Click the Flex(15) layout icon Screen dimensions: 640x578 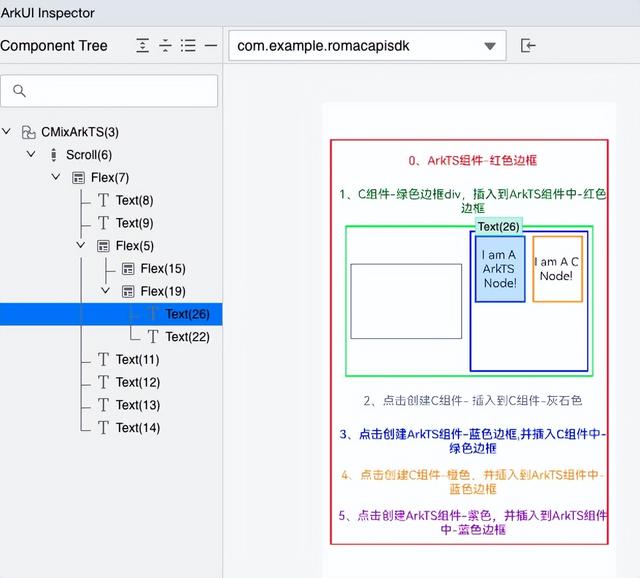(x=128, y=269)
